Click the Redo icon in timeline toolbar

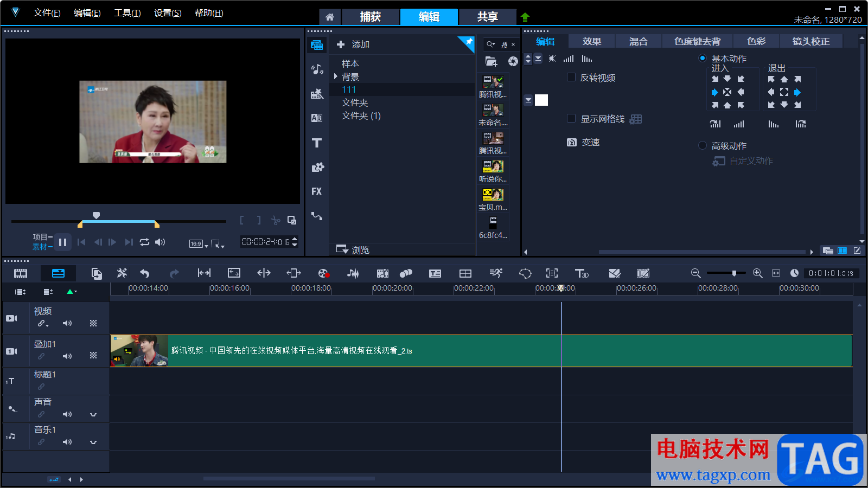tap(174, 273)
